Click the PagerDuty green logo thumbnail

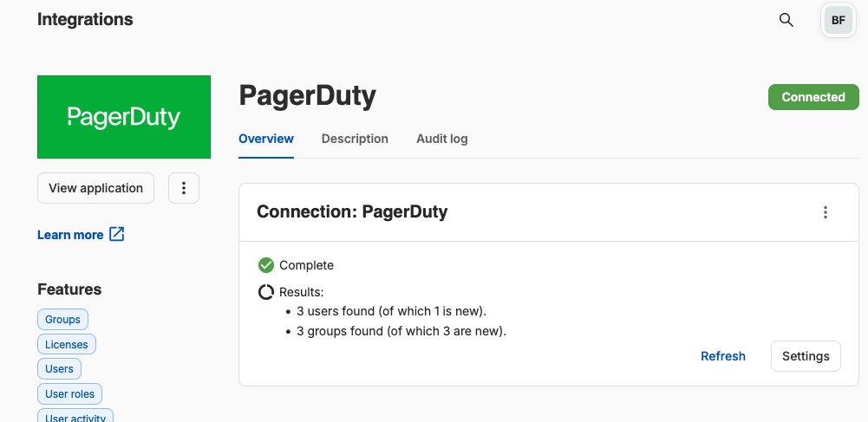coord(124,117)
